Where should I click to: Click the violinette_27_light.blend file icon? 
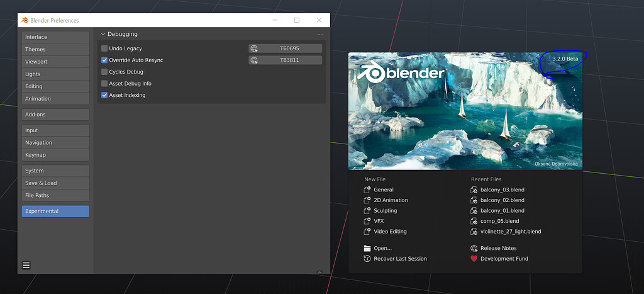click(x=474, y=232)
